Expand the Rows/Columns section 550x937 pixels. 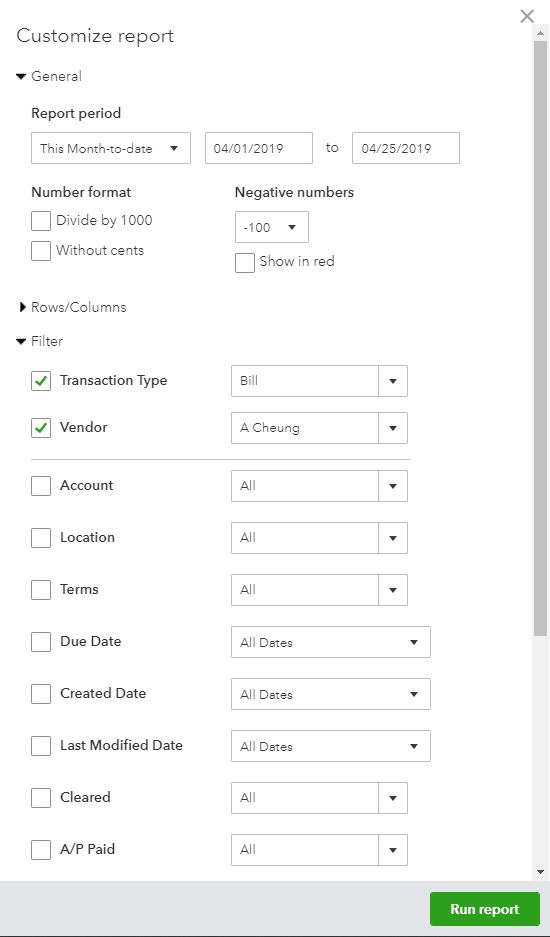(x=23, y=307)
